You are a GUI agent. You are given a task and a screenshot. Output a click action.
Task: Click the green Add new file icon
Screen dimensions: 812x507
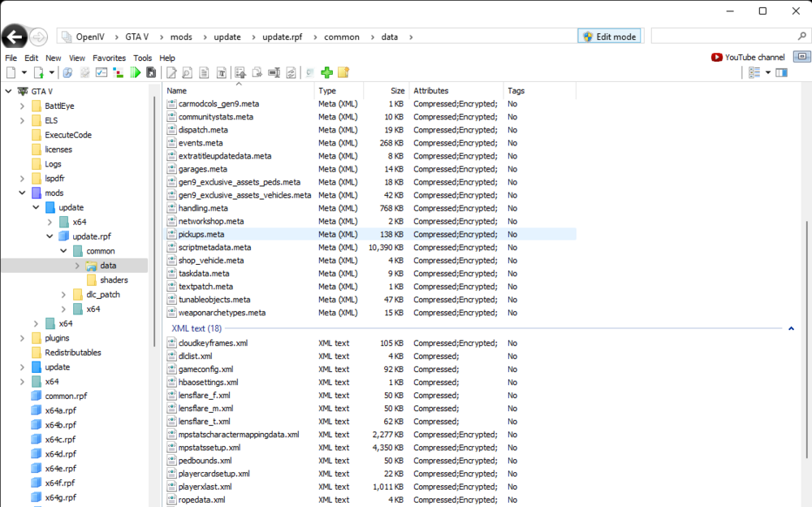coord(328,72)
